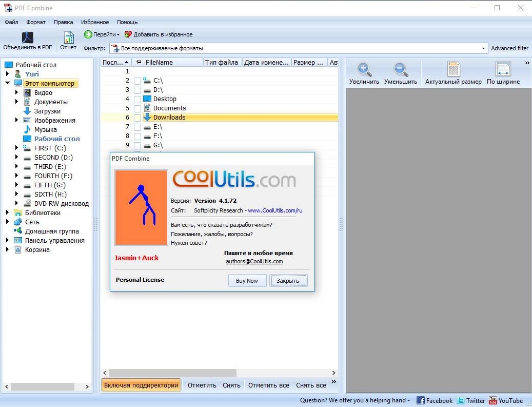
Task: Select Изображения icon in tree
Action: pyautogui.click(x=27, y=121)
